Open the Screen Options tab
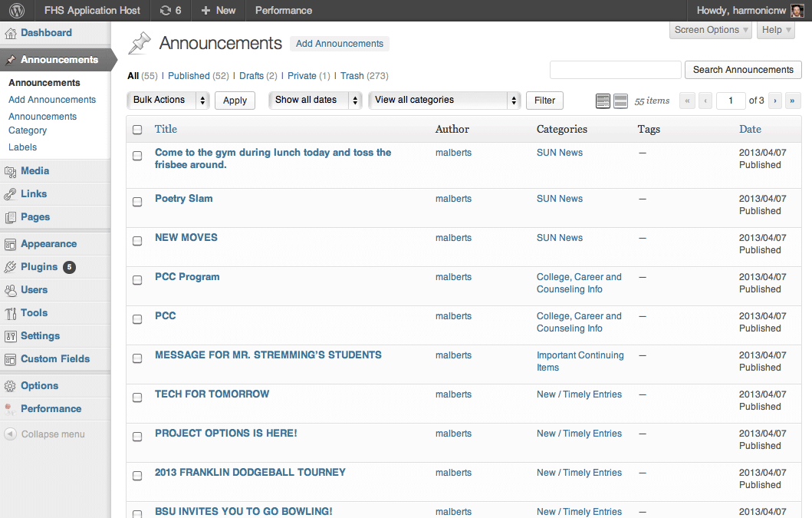The image size is (812, 518). tap(711, 30)
